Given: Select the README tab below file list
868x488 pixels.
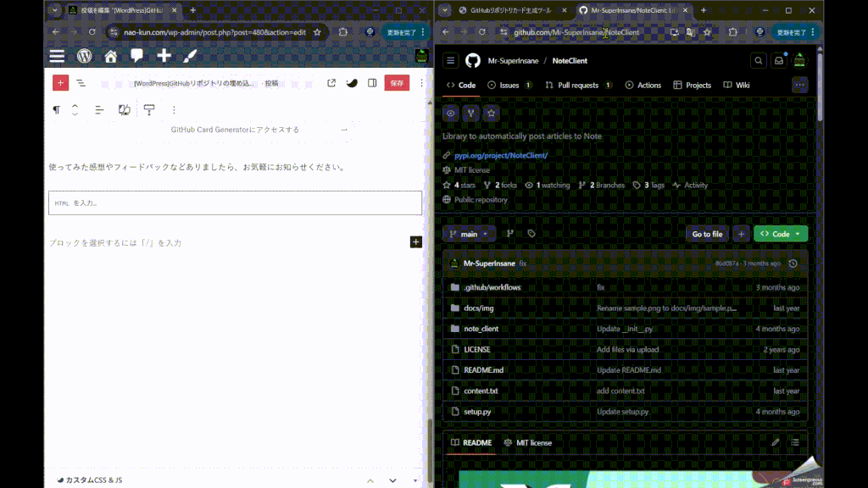Looking at the screenshot, I should [471, 443].
